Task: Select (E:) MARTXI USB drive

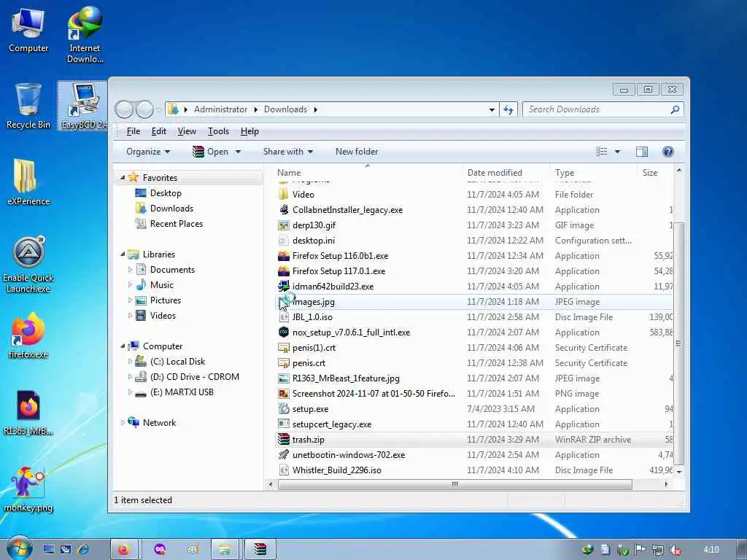Action: coord(182,392)
